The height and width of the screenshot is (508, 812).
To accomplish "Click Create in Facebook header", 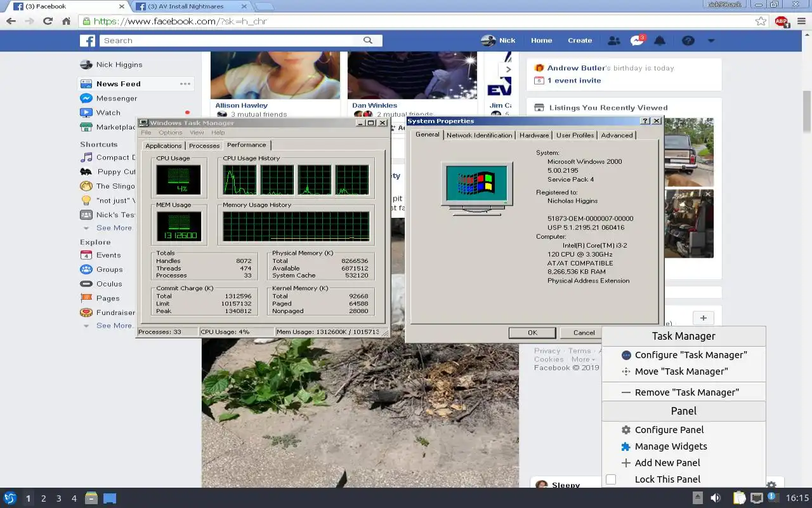I will pyautogui.click(x=580, y=41).
